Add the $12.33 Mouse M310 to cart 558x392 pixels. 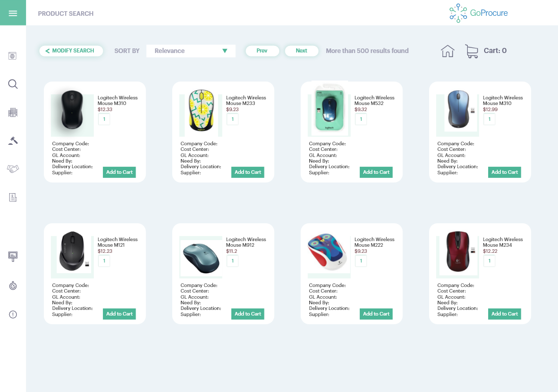[x=119, y=172]
